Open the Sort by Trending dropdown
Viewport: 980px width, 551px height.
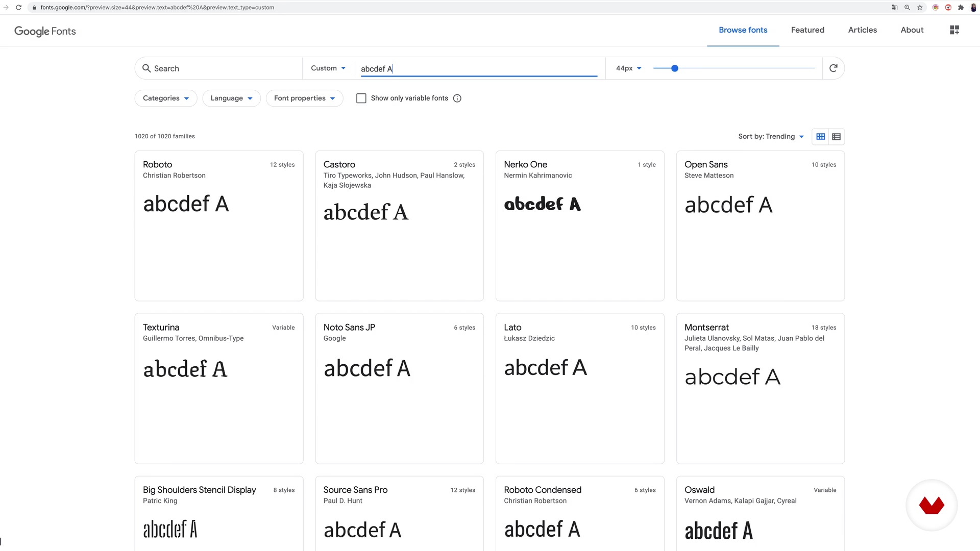(x=771, y=137)
